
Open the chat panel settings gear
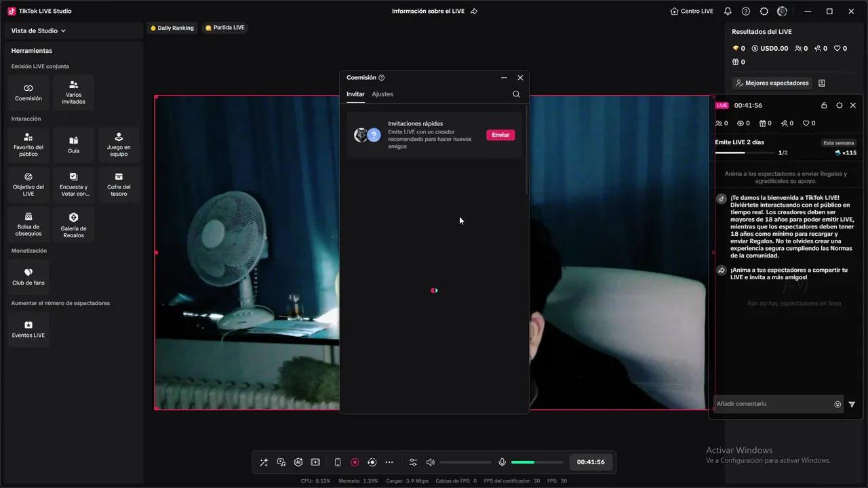coord(840,105)
